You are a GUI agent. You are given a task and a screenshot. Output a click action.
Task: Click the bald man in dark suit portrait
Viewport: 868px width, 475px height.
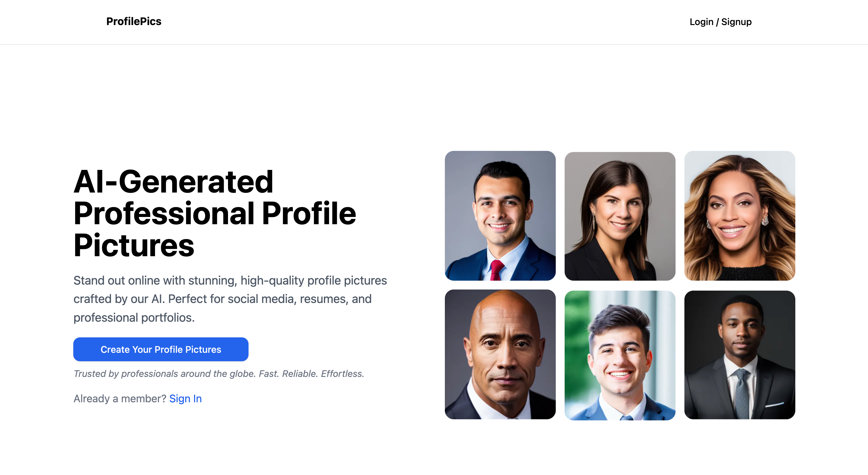click(500, 354)
